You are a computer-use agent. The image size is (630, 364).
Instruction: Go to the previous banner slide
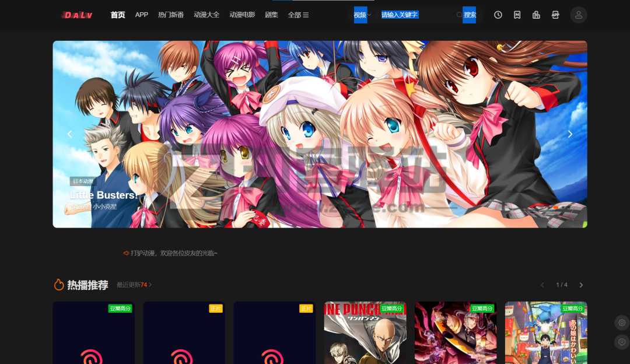coord(70,134)
